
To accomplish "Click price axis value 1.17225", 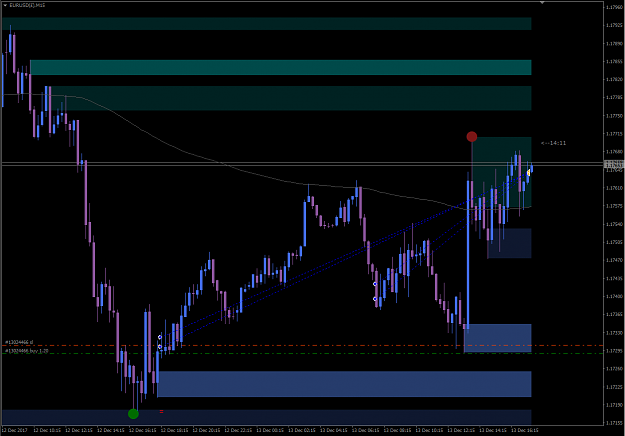I will coord(614,387).
